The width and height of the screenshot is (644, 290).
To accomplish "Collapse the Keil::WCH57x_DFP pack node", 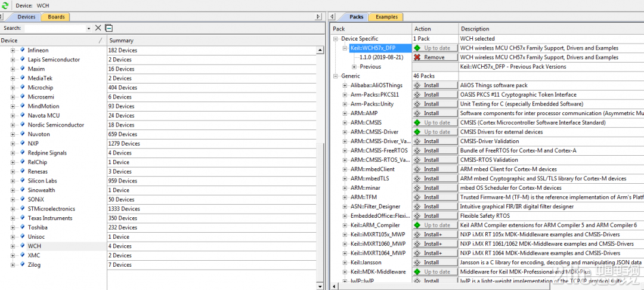I will click(345, 48).
